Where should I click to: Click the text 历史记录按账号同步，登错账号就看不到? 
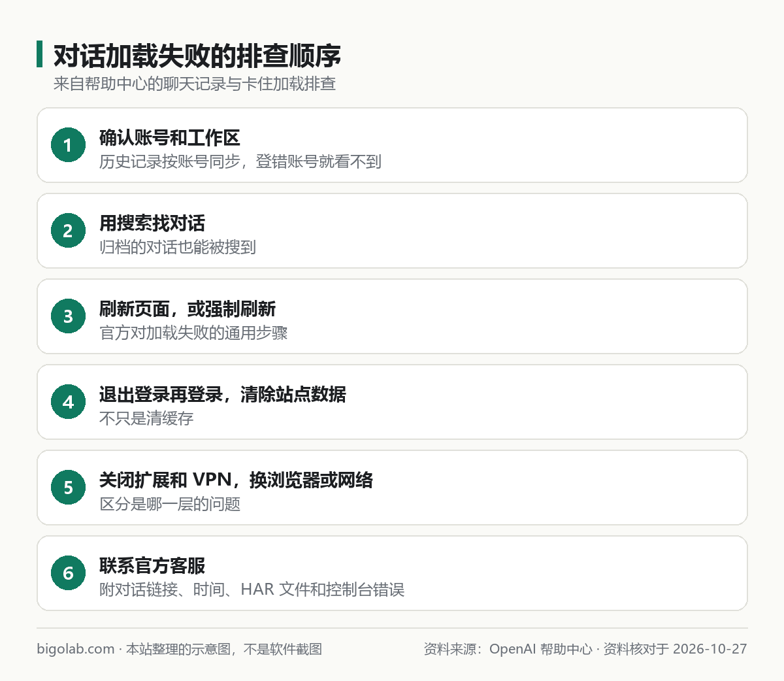tap(240, 161)
